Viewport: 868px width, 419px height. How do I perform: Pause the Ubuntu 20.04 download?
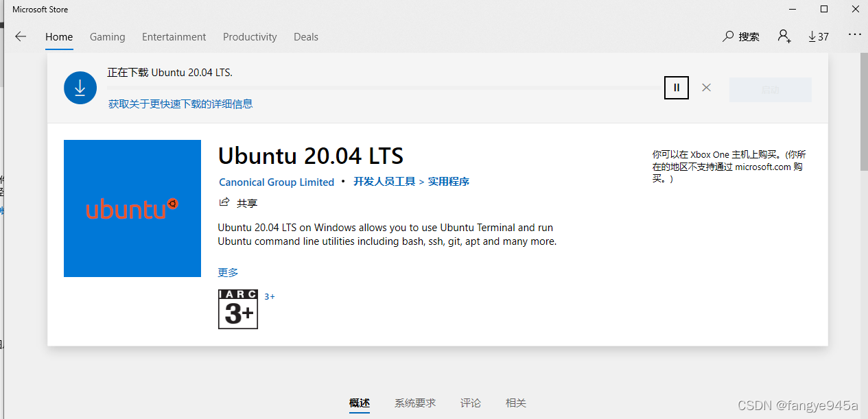[x=677, y=88]
